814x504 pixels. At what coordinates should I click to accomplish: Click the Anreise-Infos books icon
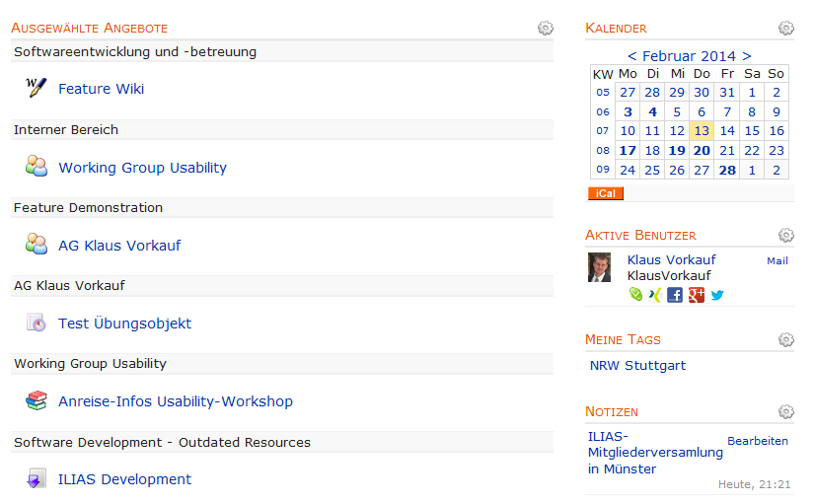pyautogui.click(x=37, y=400)
